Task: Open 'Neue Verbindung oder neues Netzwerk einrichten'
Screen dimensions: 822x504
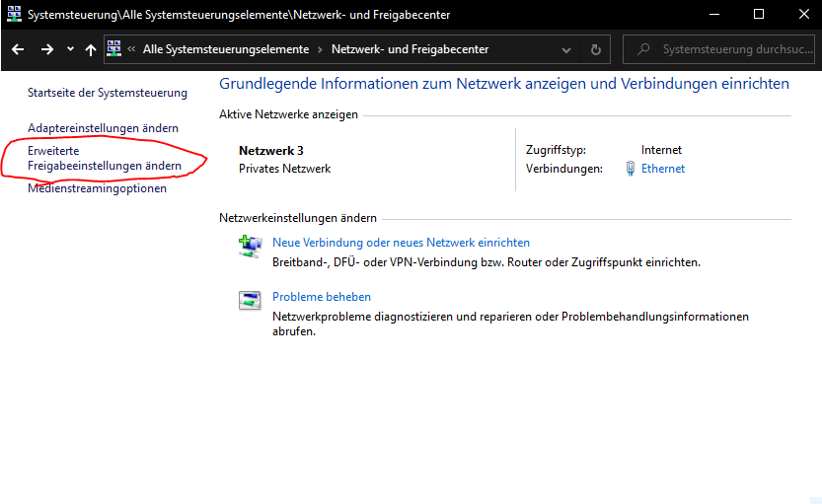Action: [401, 243]
